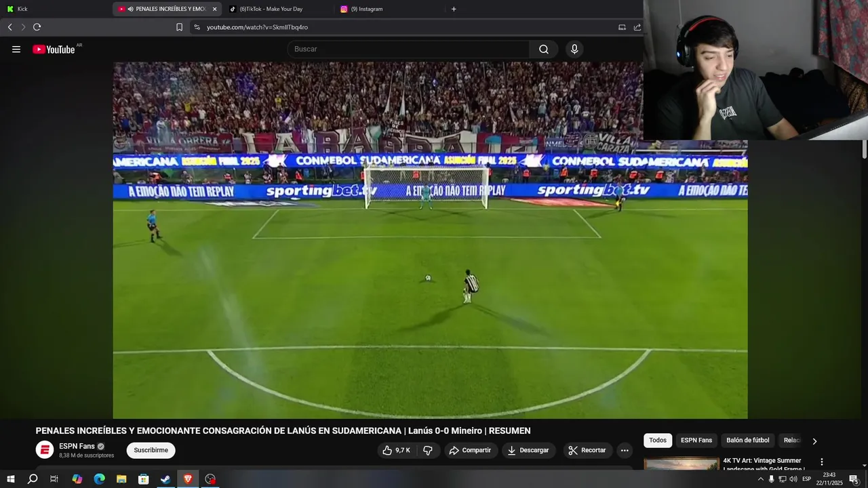Click the ESPN Fans channel avatar
This screenshot has height=488, width=868.
45,450
